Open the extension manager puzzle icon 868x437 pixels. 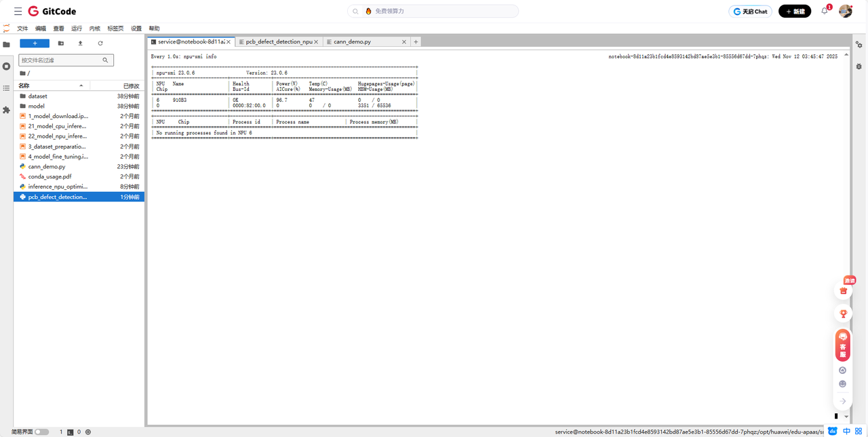pyautogui.click(x=6, y=109)
